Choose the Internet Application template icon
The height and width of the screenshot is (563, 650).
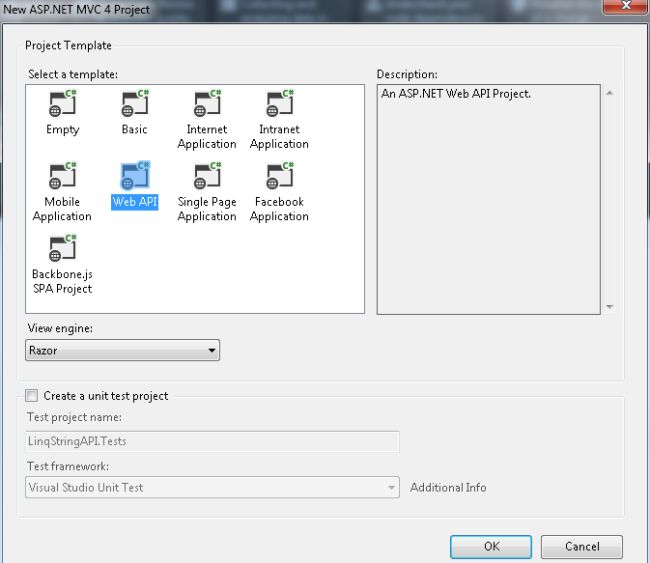208,103
